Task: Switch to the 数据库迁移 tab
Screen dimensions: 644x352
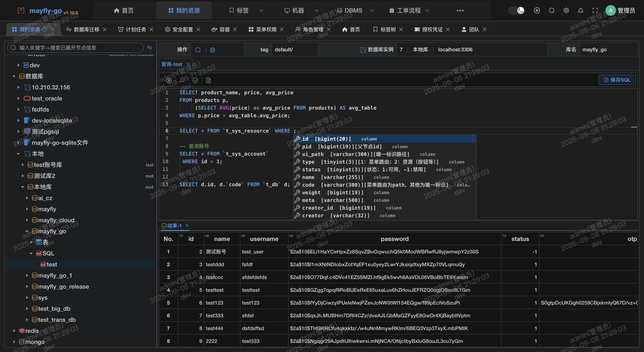Action: point(86,30)
